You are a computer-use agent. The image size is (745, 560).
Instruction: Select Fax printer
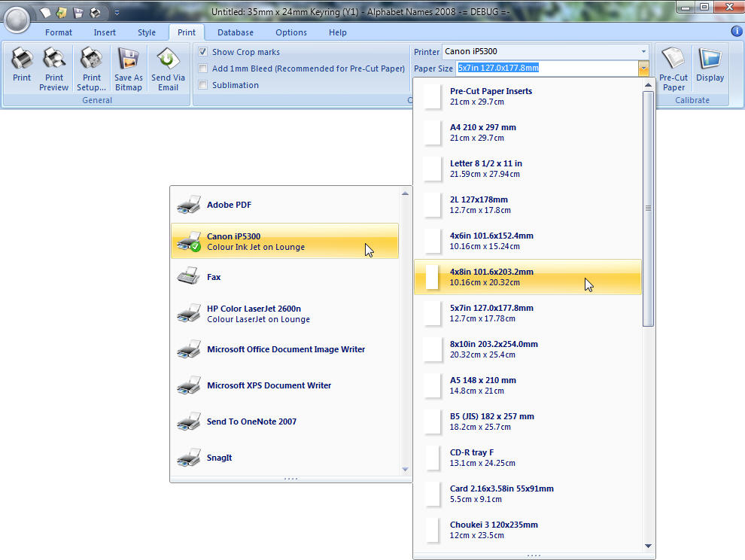(285, 277)
